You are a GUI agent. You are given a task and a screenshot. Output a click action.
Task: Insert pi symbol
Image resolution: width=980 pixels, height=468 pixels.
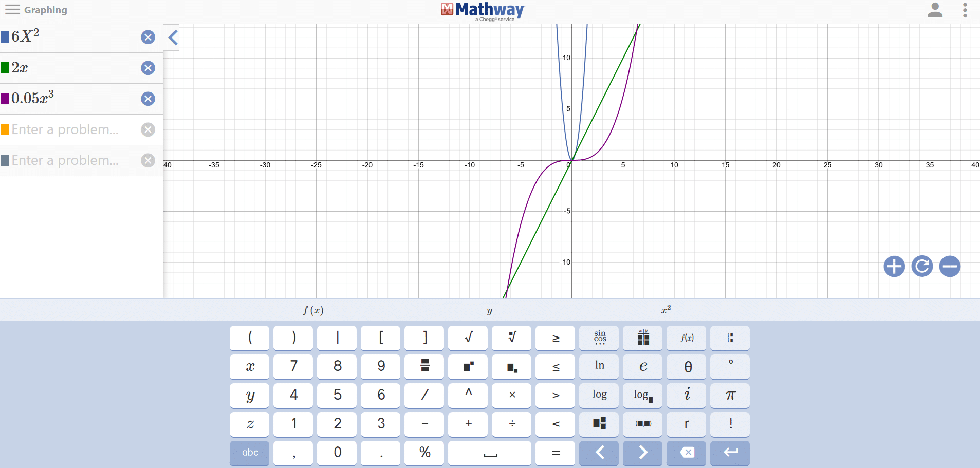click(731, 395)
